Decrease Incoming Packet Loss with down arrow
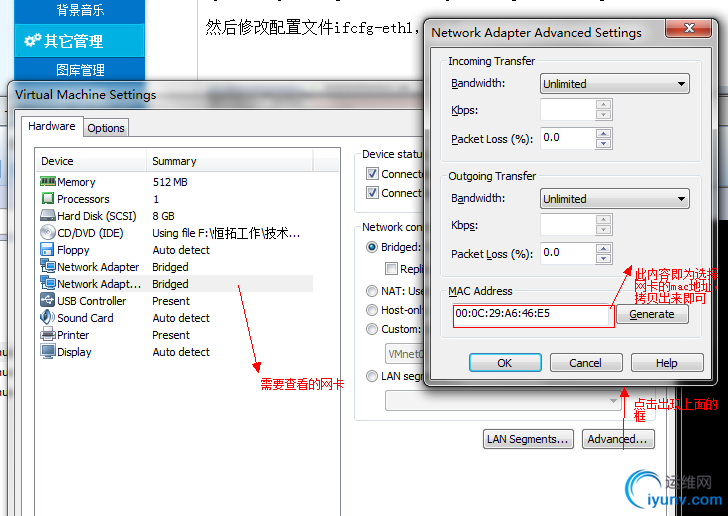Viewport: 728px width, 516px height. coord(604,144)
